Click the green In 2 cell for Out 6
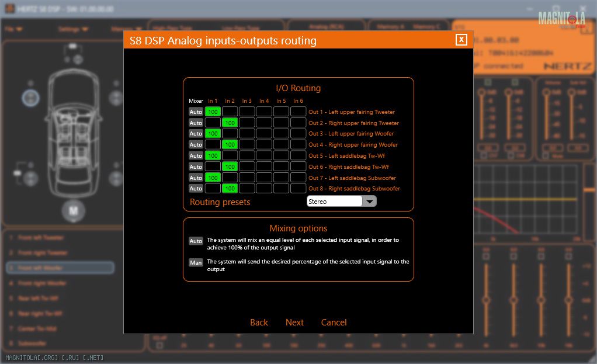597x364 pixels. pos(230,167)
